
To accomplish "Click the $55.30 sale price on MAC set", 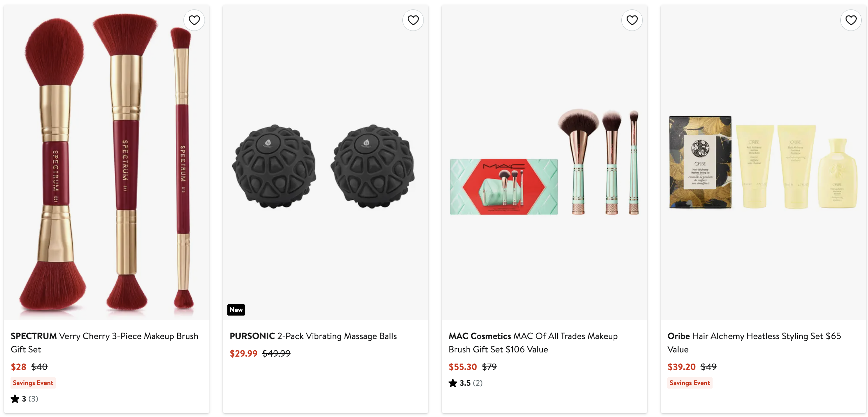I will click(x=462, y=367).
